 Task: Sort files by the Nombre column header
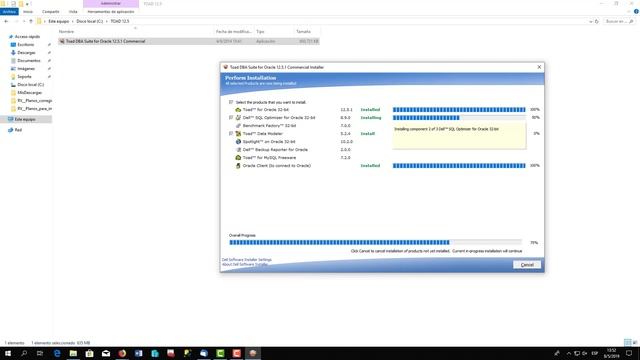[x=66, y=31]
